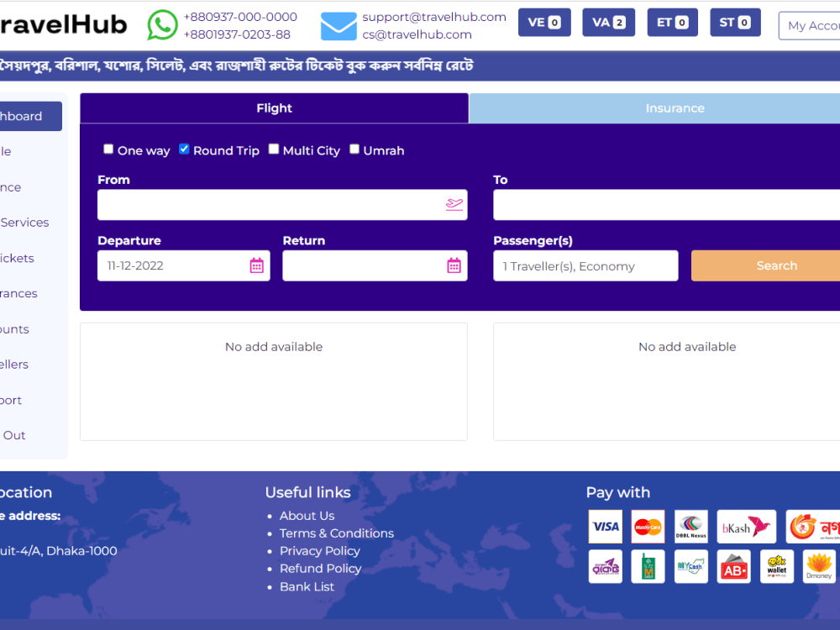Check the Umrah option
This screenshot has width=840, height=630.
(354, 149)
